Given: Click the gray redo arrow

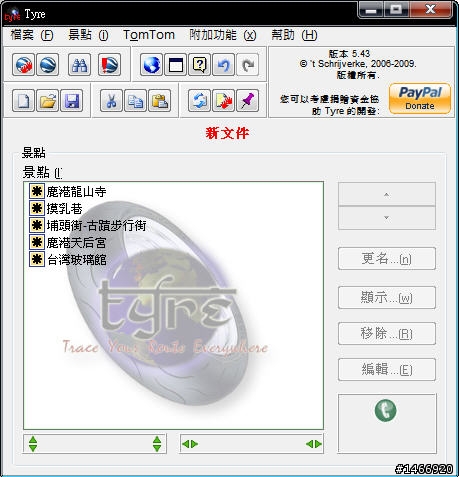Looking at the screenshot, I should [247, 65].
